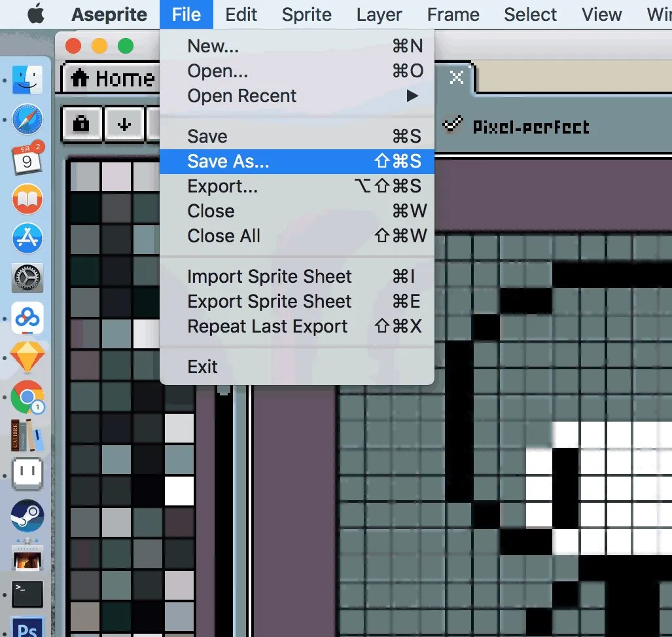Open Terminal from the dock
Viewport: 672px width, 637px height.
click(x=27, y=594)
